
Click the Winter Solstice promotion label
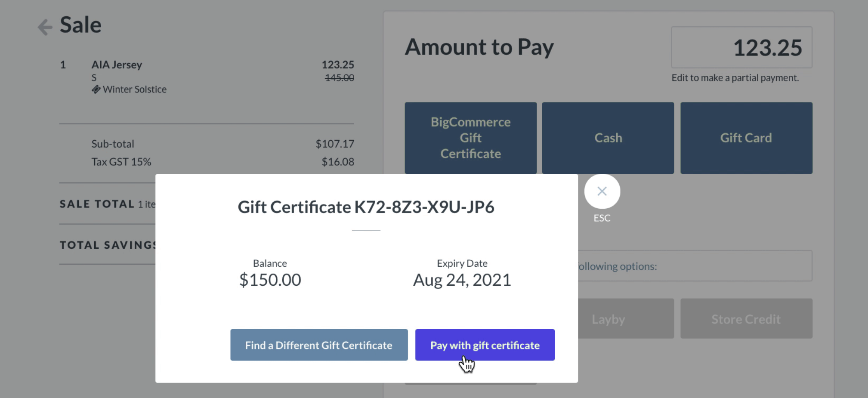click(x=134, y=89)
